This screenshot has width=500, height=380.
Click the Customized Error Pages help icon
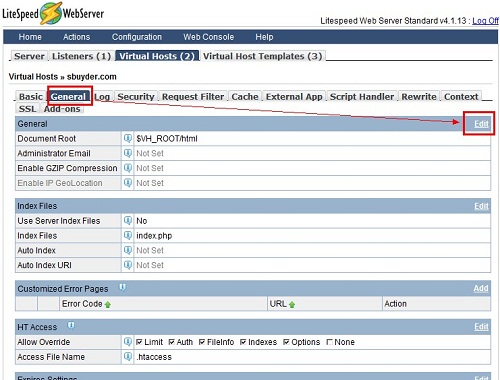(x=123, y=287)
